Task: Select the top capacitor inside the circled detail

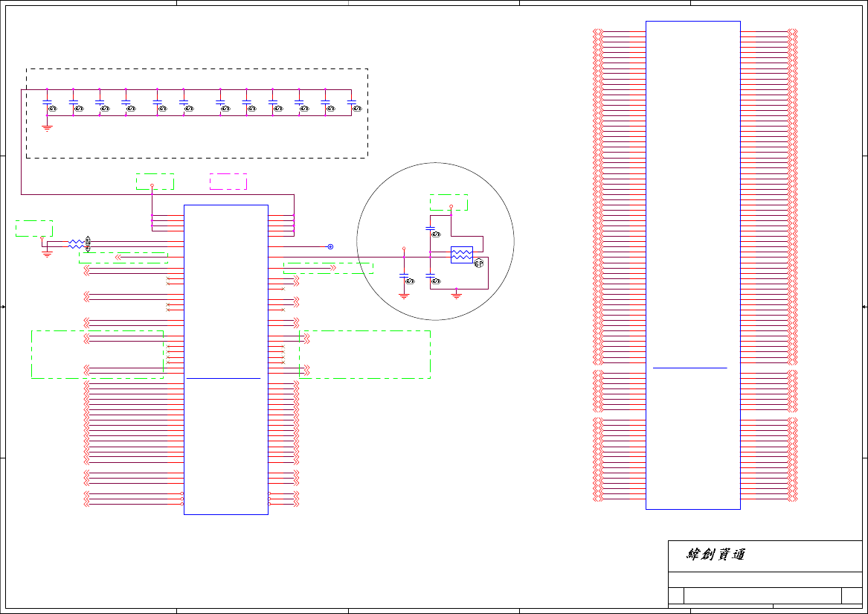Action: tap(430, 228)
